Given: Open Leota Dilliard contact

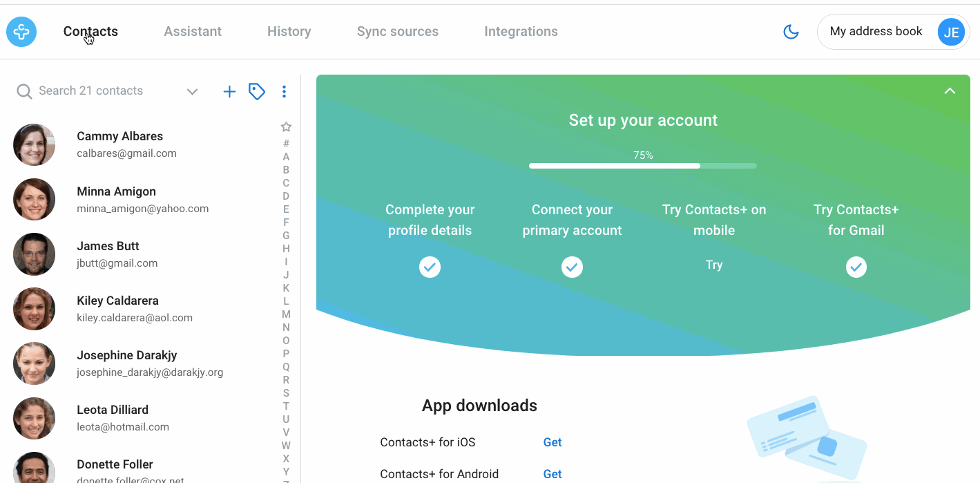Looking at the screenshot, I should pos(138,417).
